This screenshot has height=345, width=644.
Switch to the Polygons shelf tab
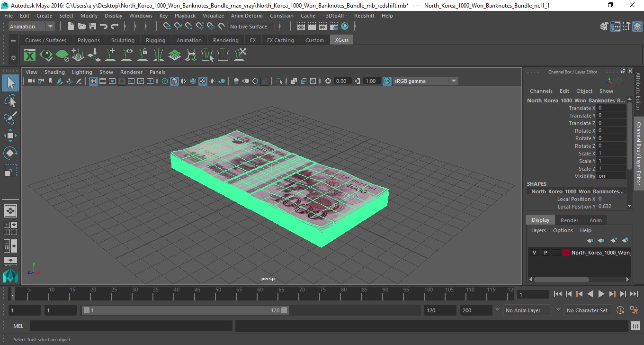[89, 40]
